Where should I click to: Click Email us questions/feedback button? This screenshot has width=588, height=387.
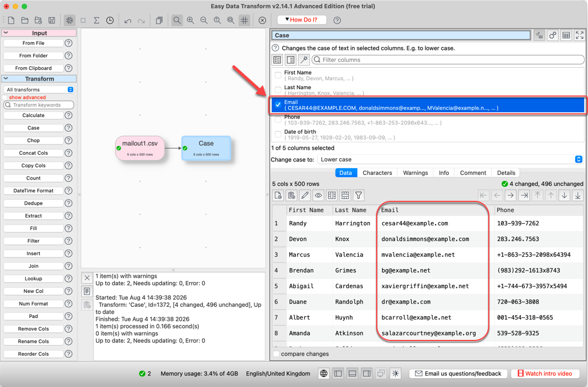pyautogui.click(x=459, y=374)
